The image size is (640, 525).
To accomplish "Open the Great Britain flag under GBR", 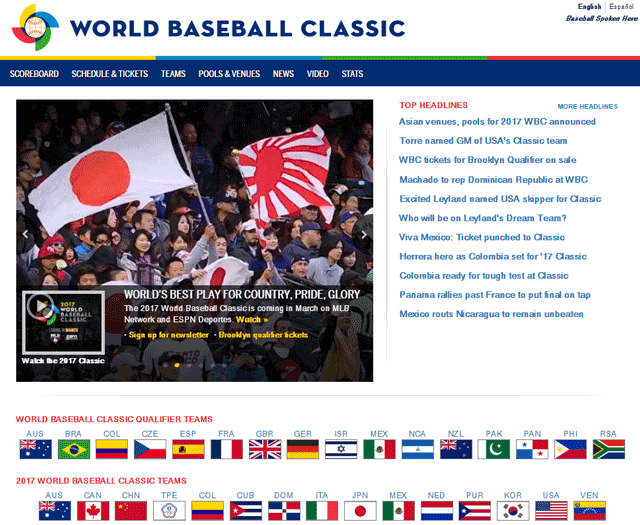I will 265,449.
